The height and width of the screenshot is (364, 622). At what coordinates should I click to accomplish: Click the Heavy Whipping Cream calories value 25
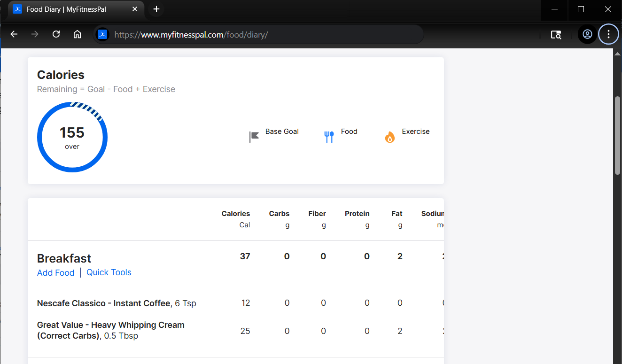tap(245, 331)
